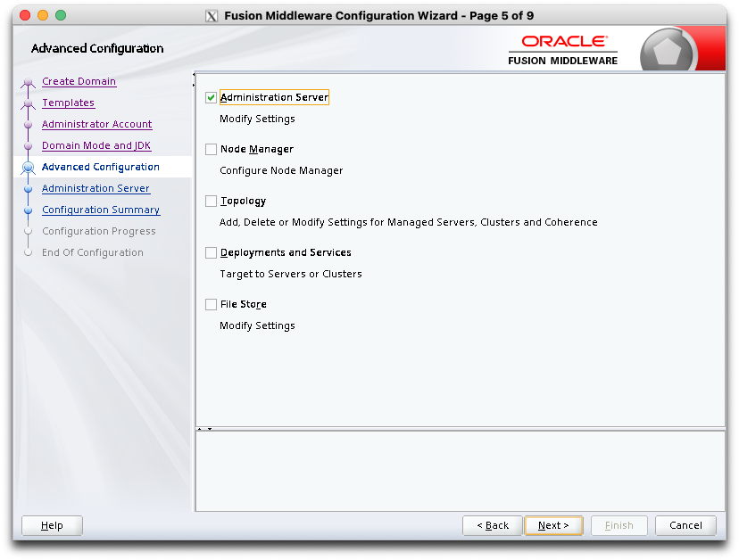Viewport: 739px width, 560px height.
Task: Proceed with the Next button
Action: click(553, 525)
